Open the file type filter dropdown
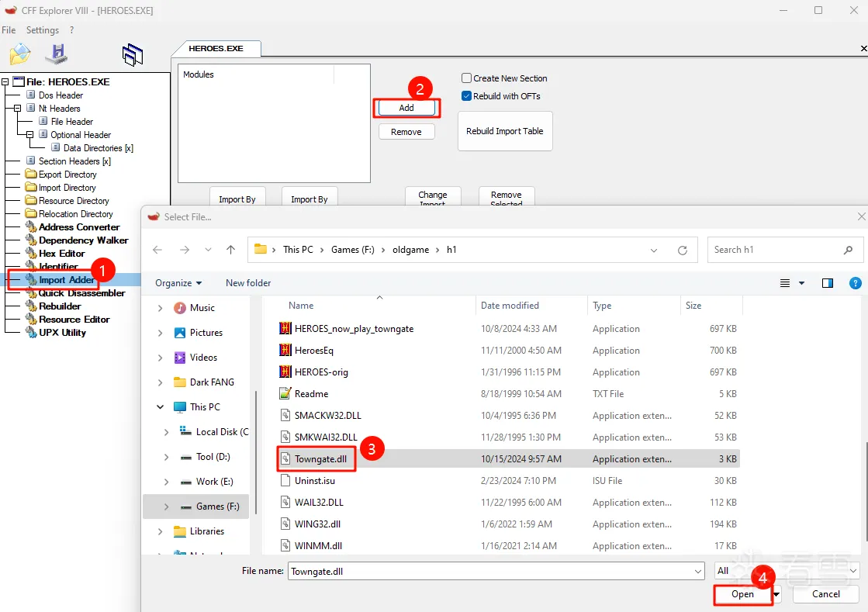 [787, 571]
